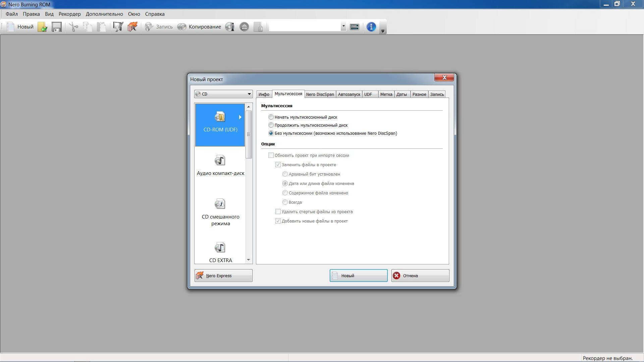
Task: Select Содержимое файла изменено radio
Action: 315,193
